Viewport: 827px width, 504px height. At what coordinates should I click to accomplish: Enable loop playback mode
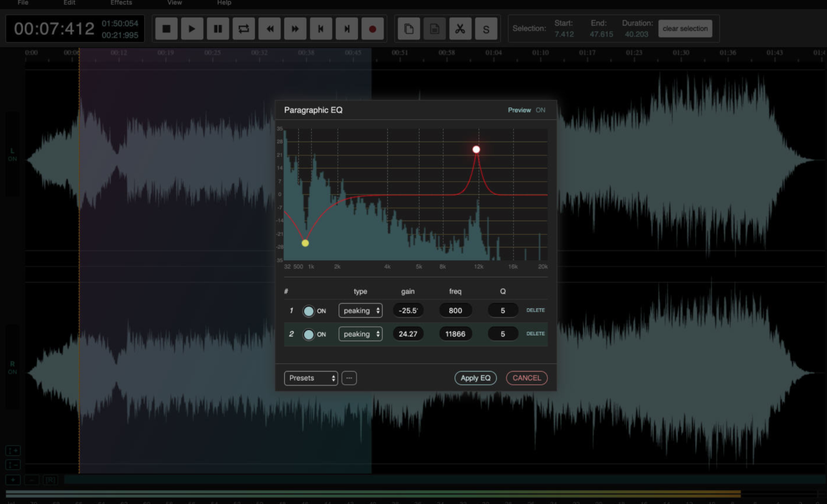click(243, 28)
